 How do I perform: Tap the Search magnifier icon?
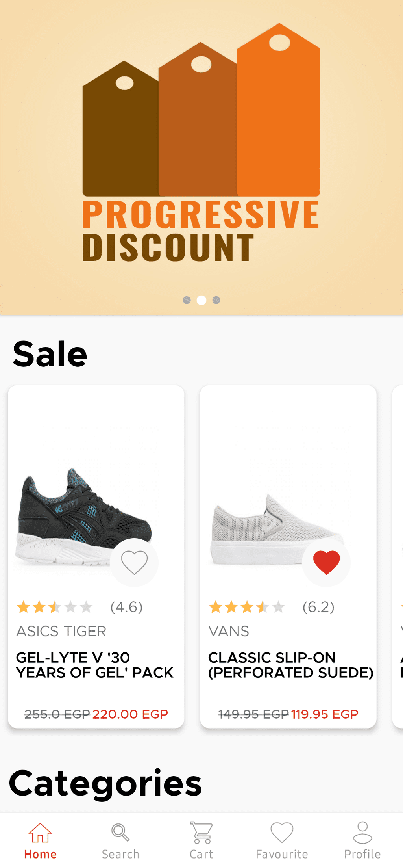pyautogui.click(x=120, y=833)
